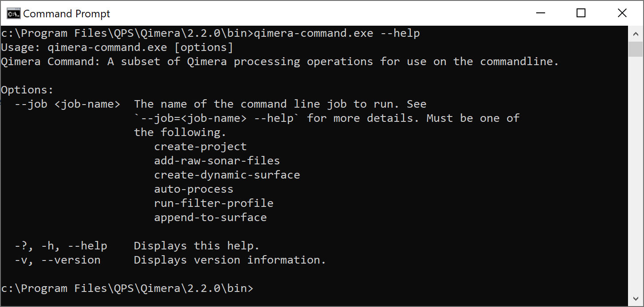Click the create-project job name
Image resolution: width=644 pixels, height=307 pixels.
click(x=200, y=147)
